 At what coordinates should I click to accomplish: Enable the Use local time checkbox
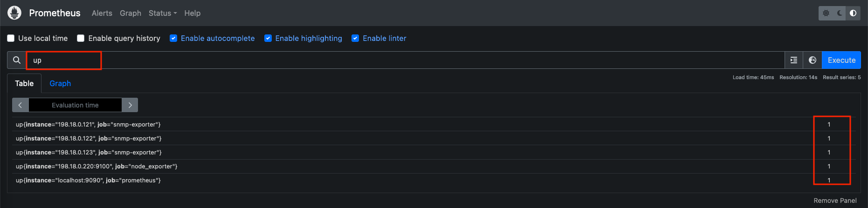11,38
